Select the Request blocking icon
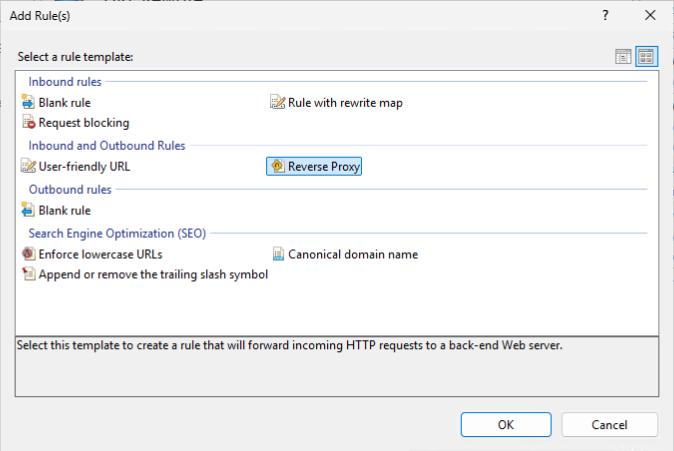 [x=28, y=123]
